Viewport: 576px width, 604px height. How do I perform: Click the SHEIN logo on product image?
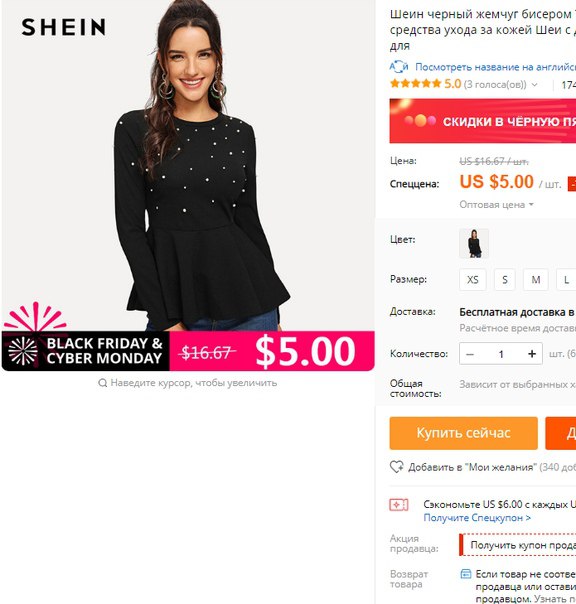64,27
